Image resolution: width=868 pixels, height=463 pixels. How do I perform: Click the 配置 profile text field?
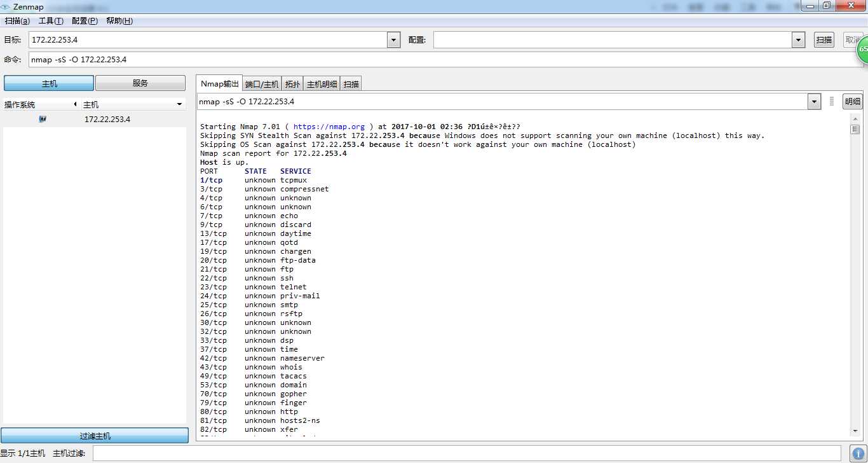[613, 40]
